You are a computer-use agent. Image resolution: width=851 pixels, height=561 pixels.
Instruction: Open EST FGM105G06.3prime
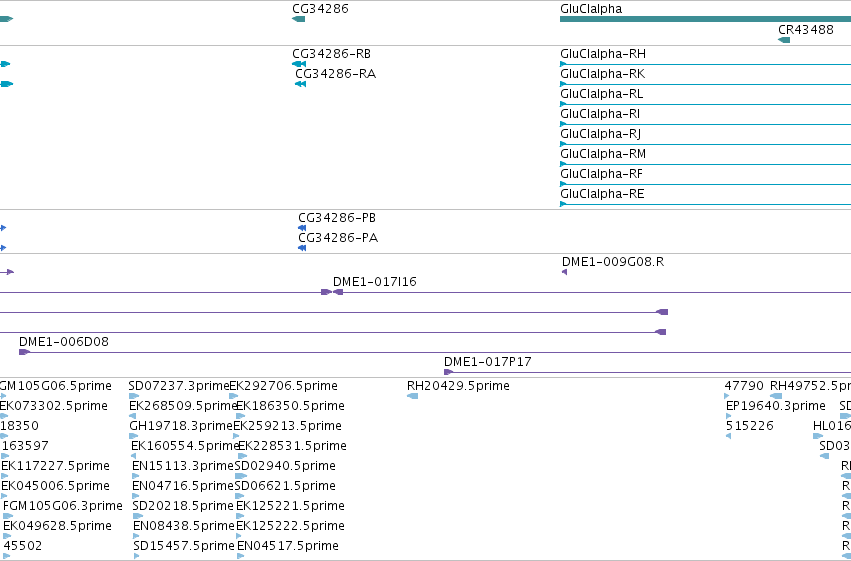tap(63, 506)
